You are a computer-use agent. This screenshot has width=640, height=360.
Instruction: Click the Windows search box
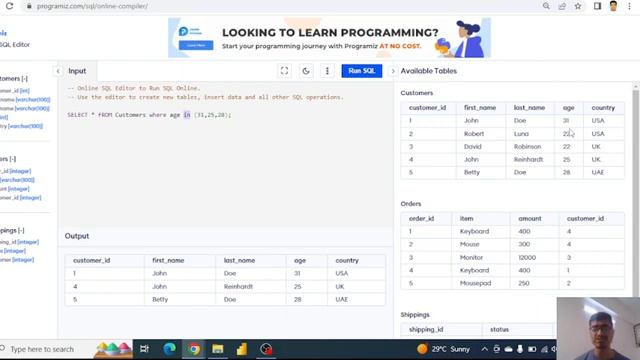point(47,349)
